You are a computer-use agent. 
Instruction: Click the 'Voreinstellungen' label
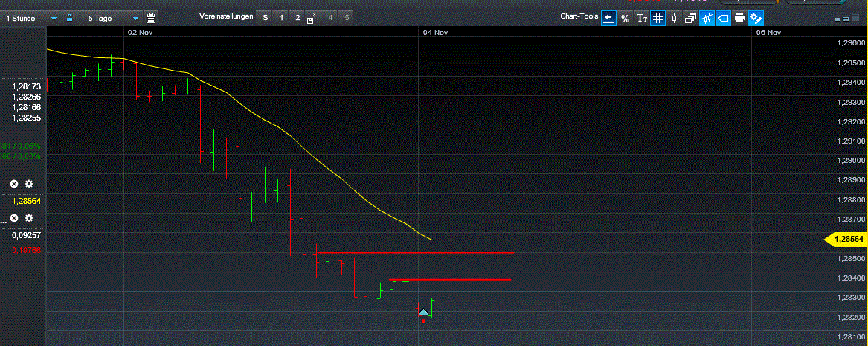[x=226, y=17]
